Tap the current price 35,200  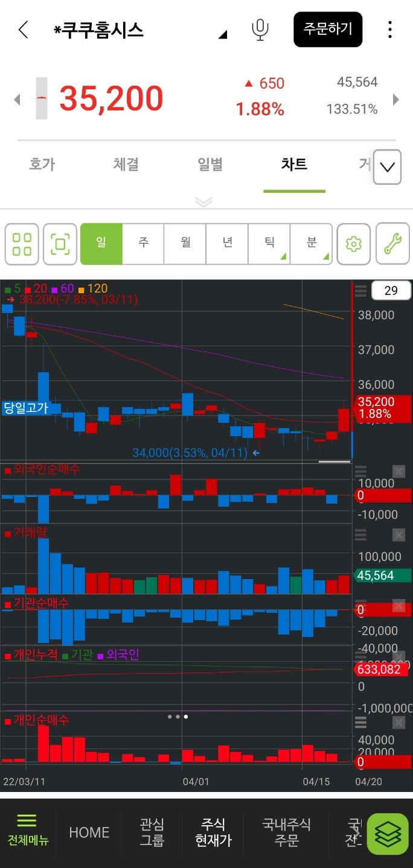click(112, 99)
